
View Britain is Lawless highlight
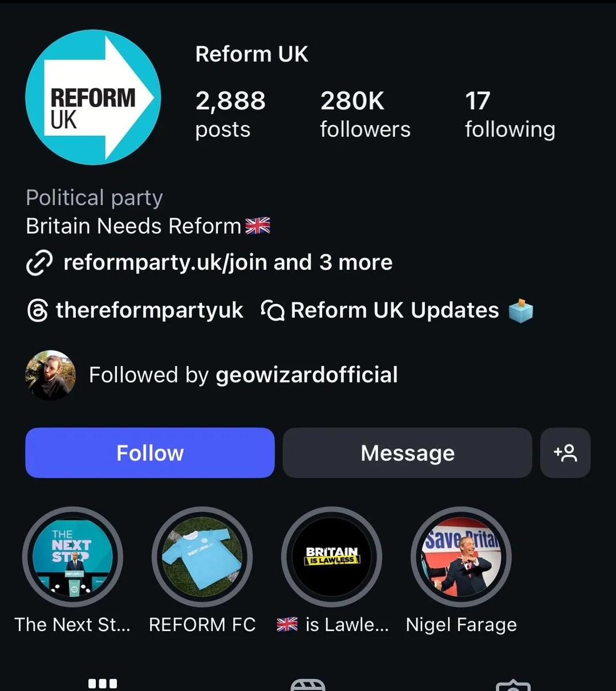coord(331,557)
